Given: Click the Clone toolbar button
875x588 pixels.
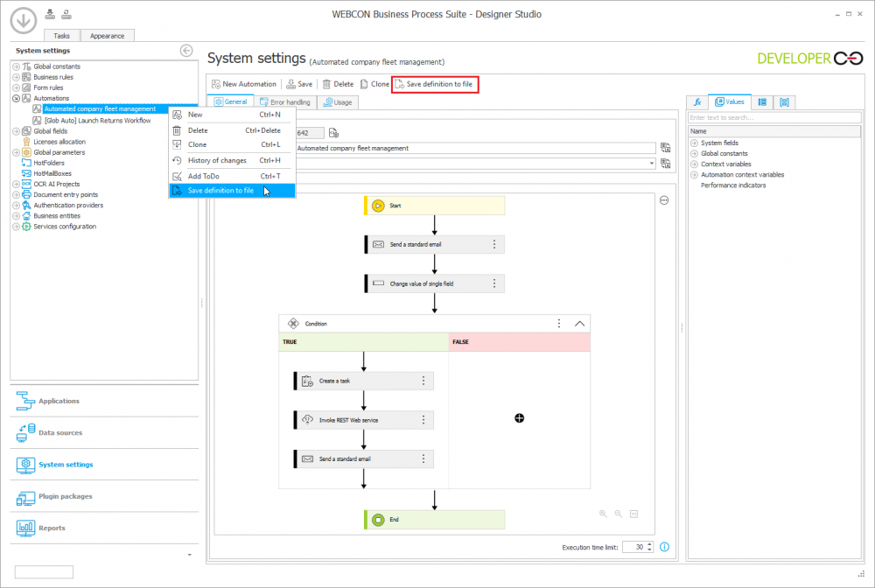Looking at the screenshot, I should (x=375, y=84).
